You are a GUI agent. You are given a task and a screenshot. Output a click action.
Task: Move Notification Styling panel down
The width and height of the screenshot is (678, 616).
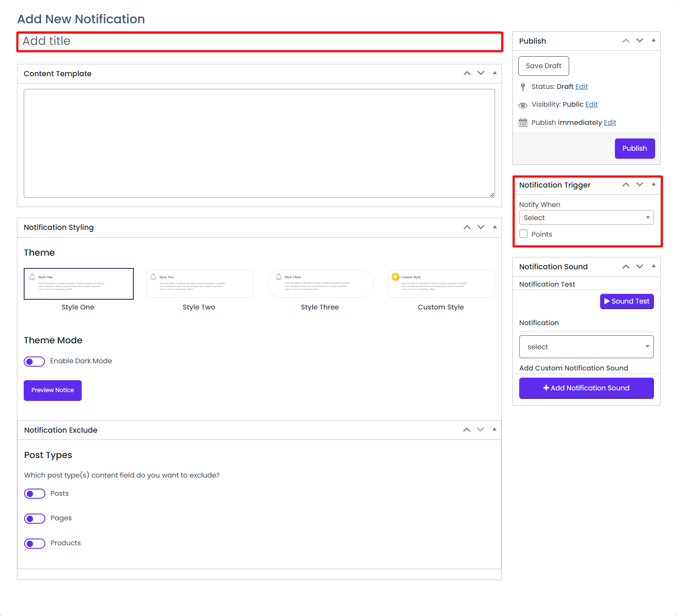[481, 227]
